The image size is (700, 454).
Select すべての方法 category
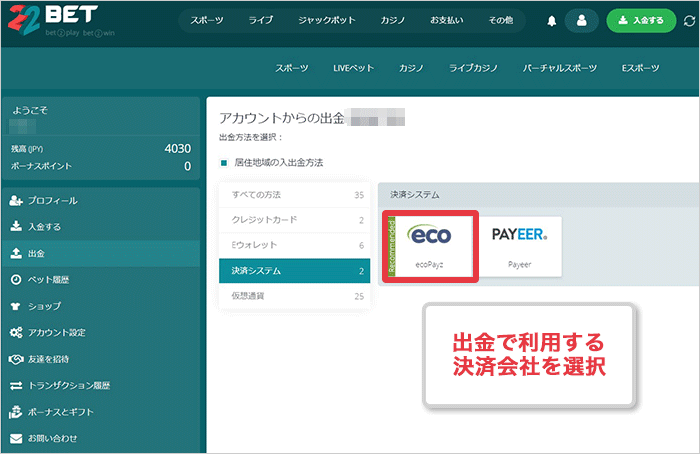[x=295, y=195]
